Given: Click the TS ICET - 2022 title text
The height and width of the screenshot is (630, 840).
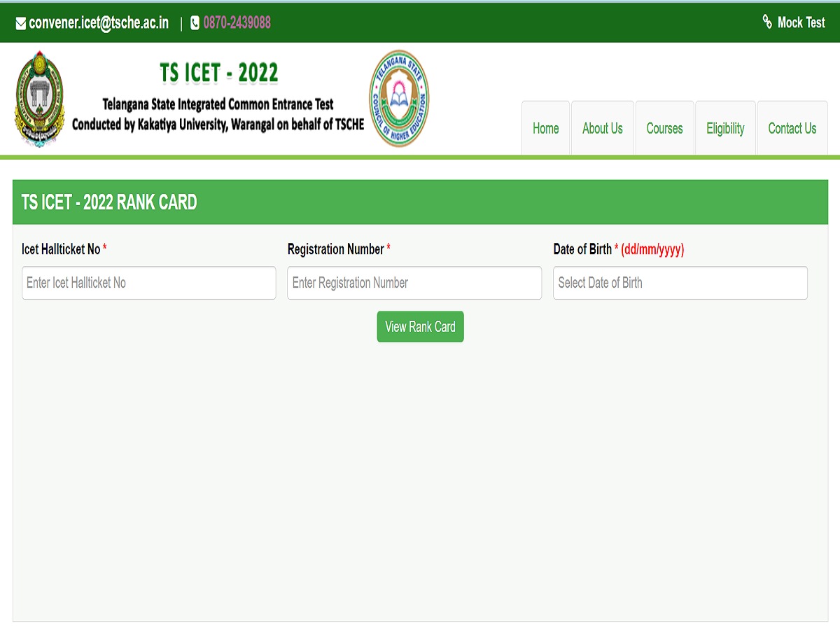Looking at the screenshot, I should tap(219, 73).
